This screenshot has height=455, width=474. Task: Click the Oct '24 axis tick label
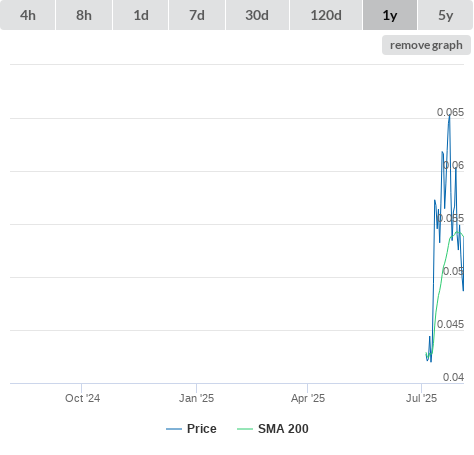[82, 398]
